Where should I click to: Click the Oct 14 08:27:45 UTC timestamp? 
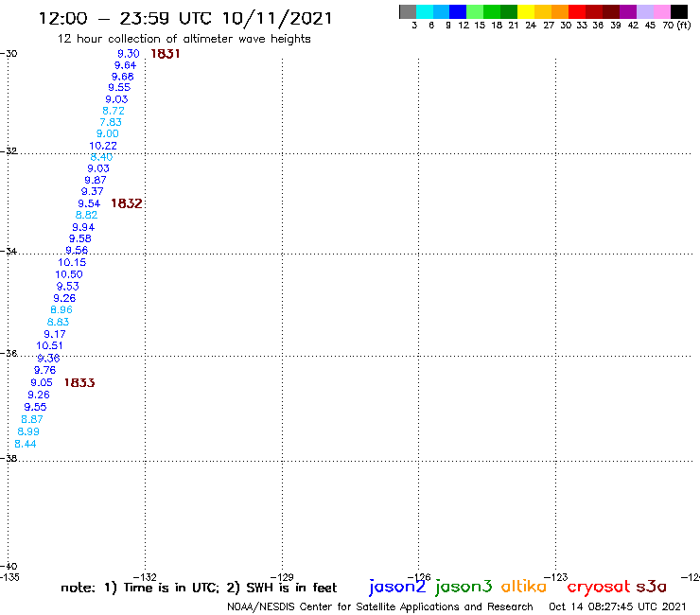(x=618, y=607)
